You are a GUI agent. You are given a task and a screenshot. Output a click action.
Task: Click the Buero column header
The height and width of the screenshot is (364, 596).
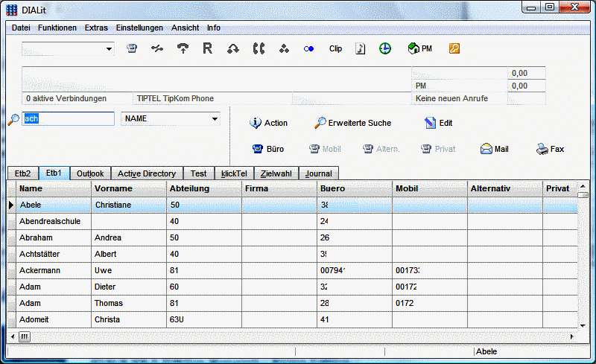(355, 188)
